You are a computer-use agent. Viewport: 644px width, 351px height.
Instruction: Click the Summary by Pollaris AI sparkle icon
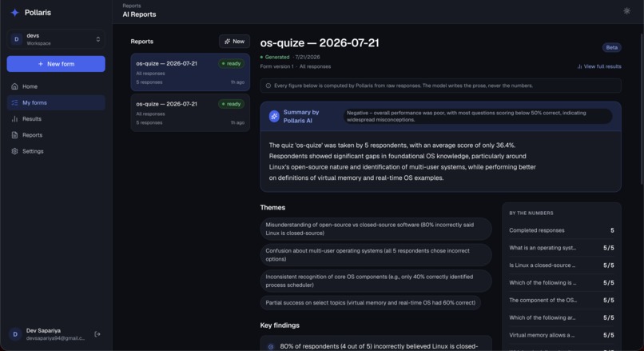(274, 116)
